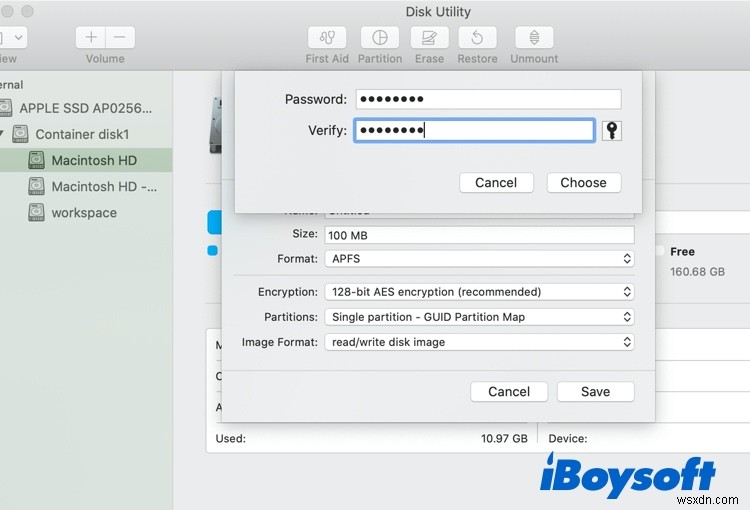Click Cancel in password dialog
750x510 pixels.
496,183
